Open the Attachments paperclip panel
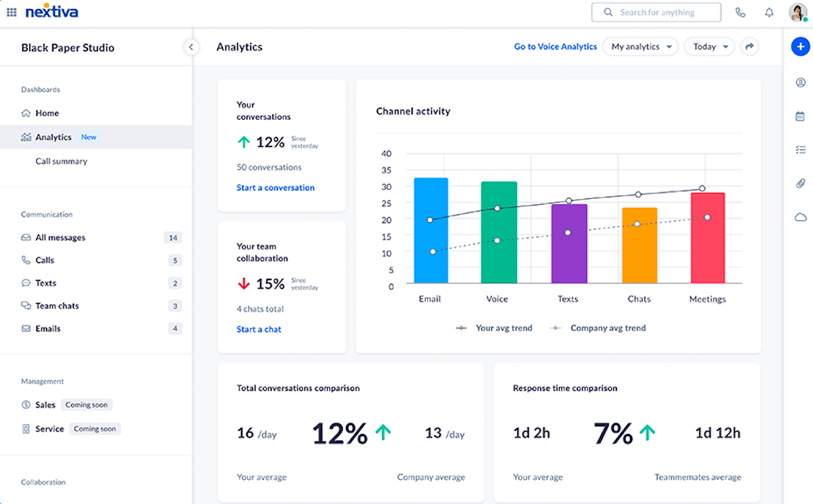813x504 pixels. point(800,183)
